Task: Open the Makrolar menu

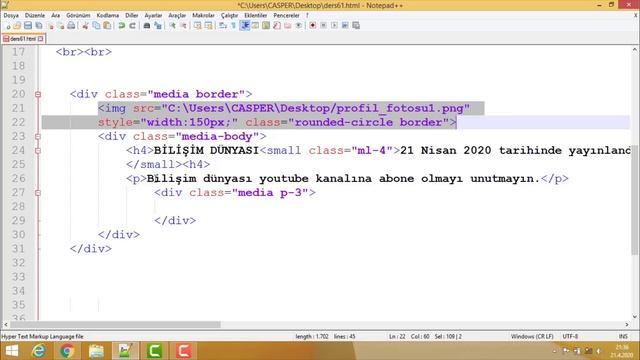Action: click(203, 16)
